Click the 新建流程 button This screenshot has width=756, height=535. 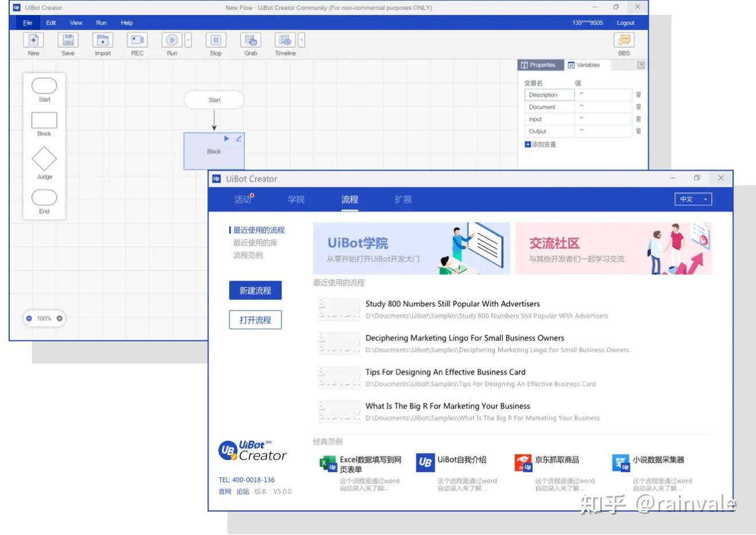[255, 290]
